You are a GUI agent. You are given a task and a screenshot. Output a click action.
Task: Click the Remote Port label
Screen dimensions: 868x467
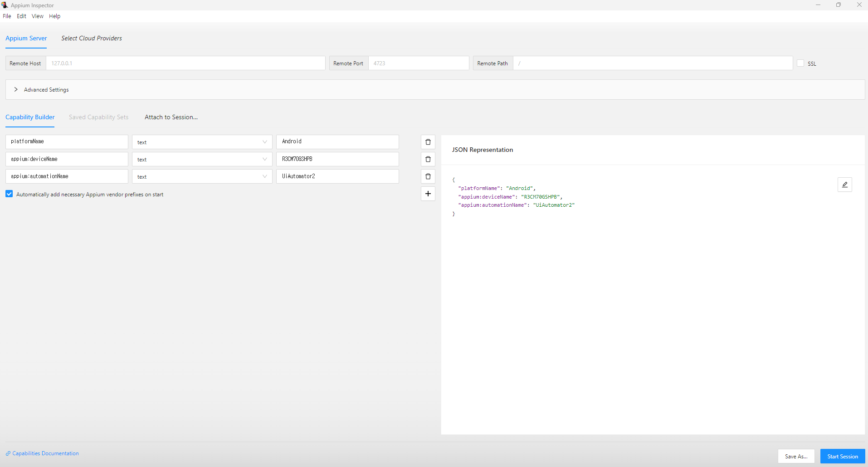tap(348, 63)
